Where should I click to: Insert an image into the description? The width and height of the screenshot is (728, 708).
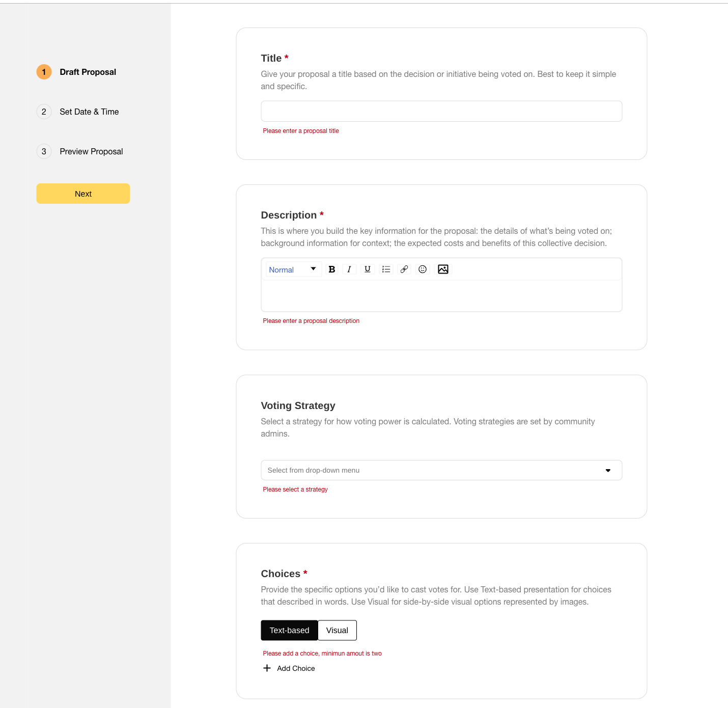443,269
